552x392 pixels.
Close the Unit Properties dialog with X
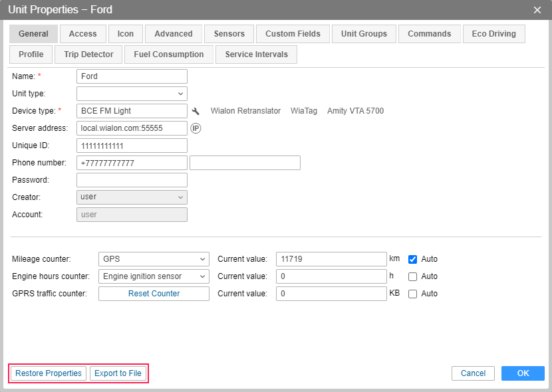537,9
